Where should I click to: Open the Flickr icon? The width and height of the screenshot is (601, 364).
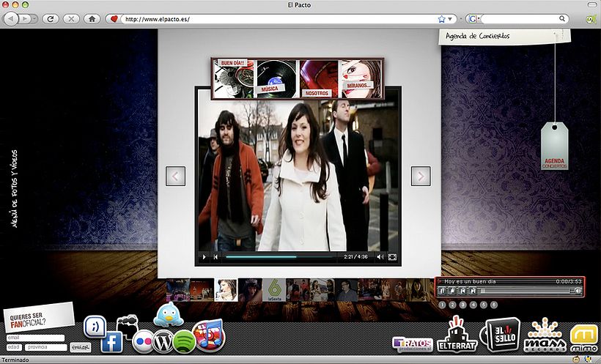click(x=143, y=341)
